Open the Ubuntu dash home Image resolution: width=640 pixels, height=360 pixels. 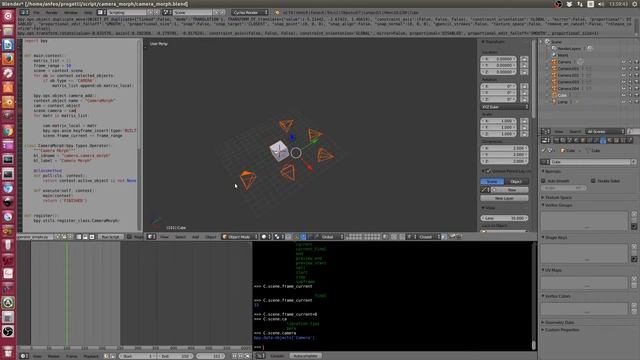click(8, 16)
